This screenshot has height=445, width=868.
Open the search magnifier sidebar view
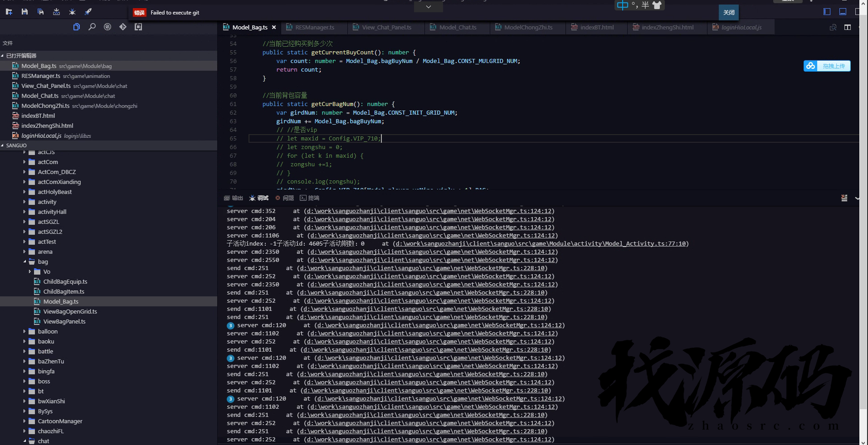pos(92,27)
